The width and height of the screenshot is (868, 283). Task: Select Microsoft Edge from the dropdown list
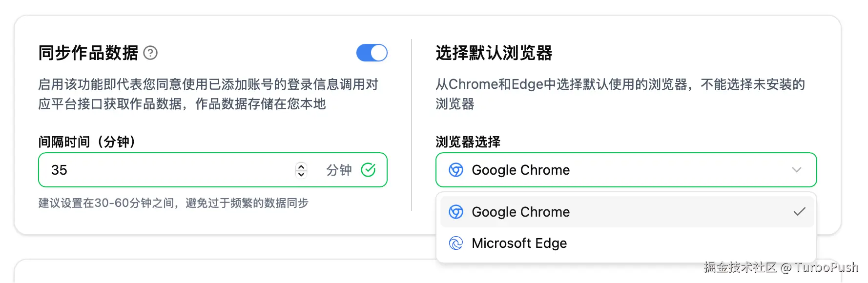click(x=519, y=243)
